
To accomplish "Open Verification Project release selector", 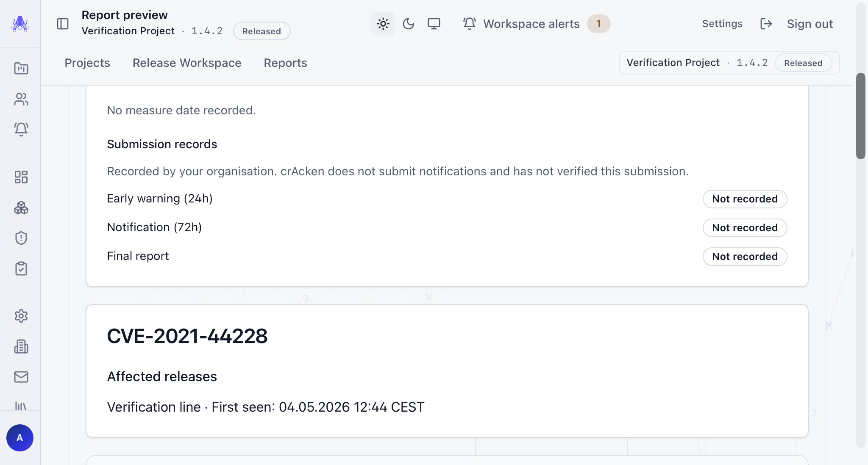I will click(x=729, y=63).
